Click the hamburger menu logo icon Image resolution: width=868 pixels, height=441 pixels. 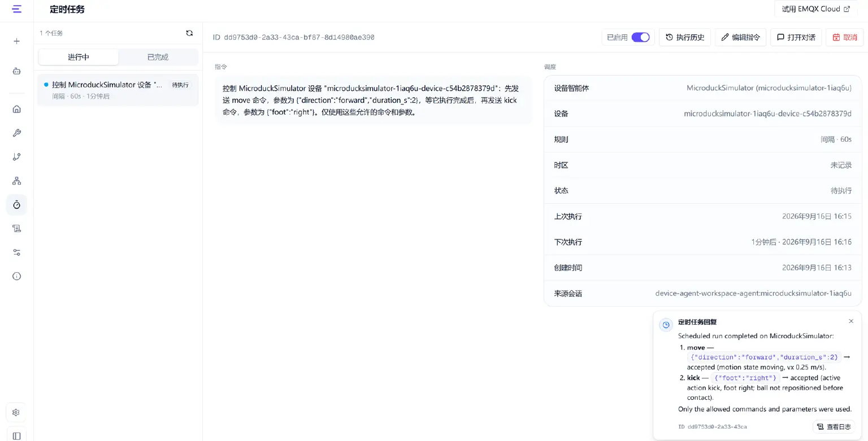[x=16, y=9]
